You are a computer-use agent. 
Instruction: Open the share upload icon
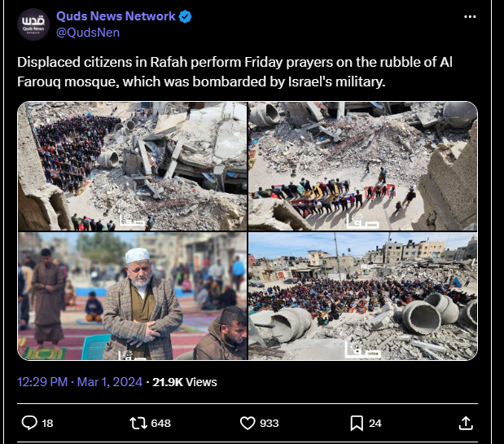click(x=466, y=423)
